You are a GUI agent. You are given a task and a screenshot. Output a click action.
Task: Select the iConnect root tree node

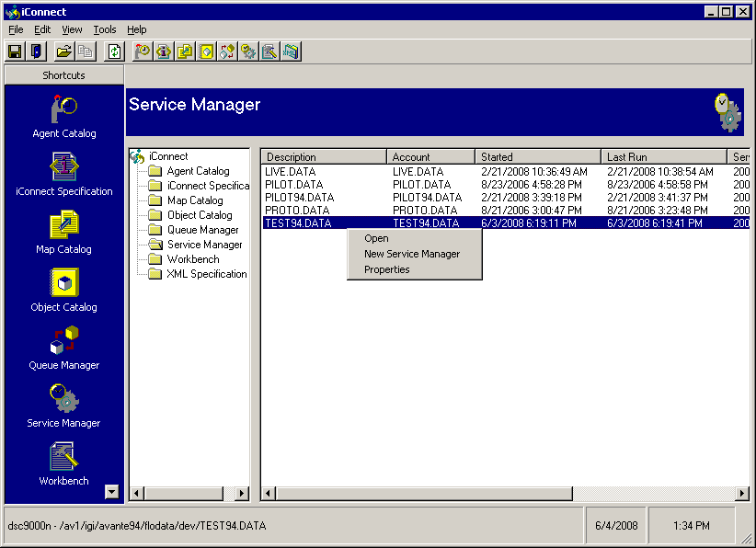click(x=167, y=156)
